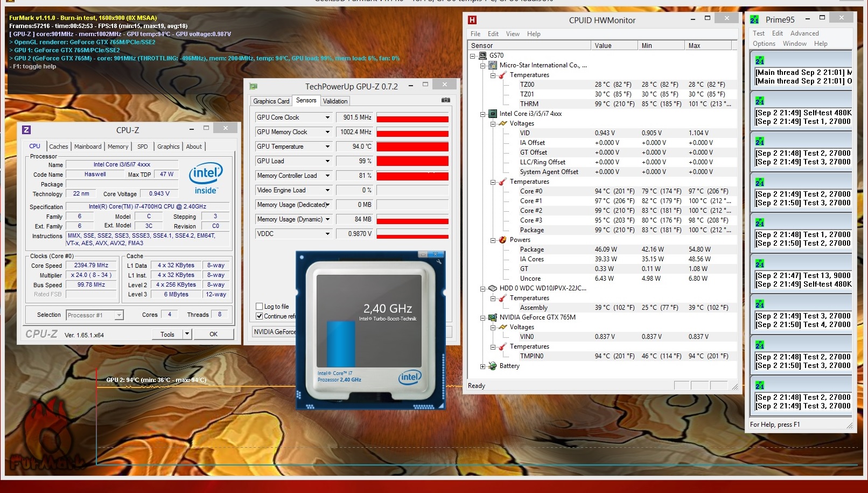Open the GPU Temperature sensor dropdown
Image resolution: width=868 pixels, height=493 pixels.
pyautogui.click(x=327, y=147)
